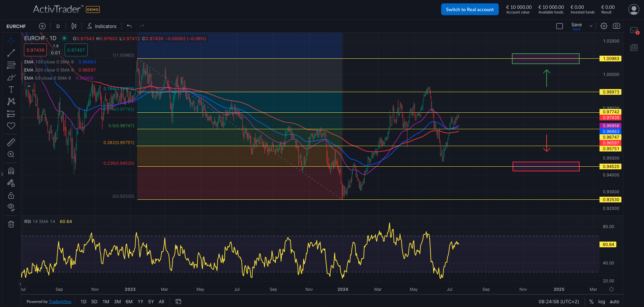
Task: Click the Switch to Real account button
Action: [469, 9]
